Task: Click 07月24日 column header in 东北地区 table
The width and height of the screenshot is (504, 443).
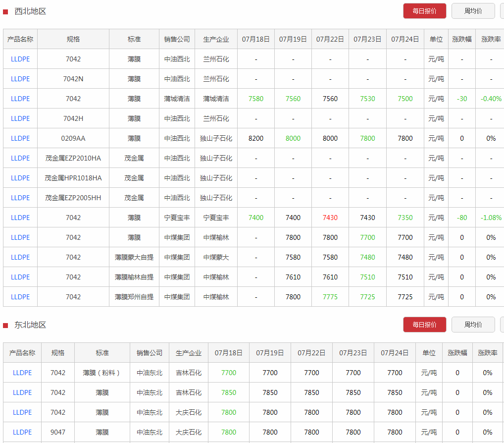Action: [395, 353]
